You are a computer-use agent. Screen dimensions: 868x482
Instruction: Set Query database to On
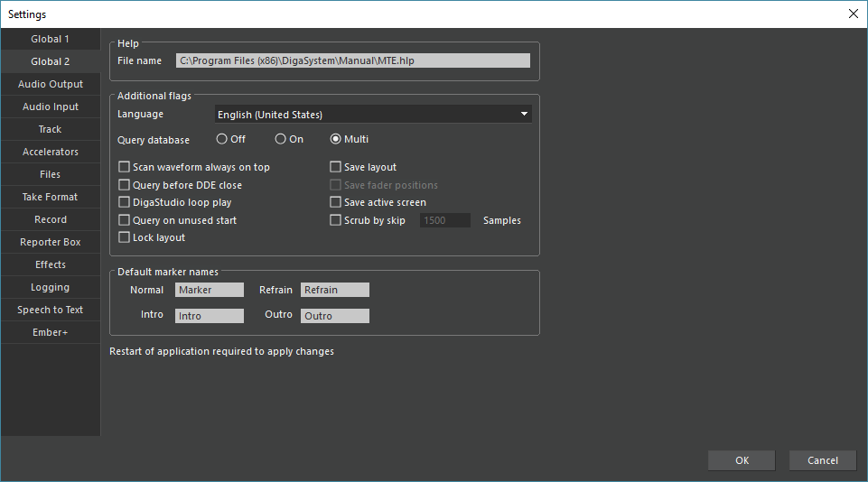[281, 139]
